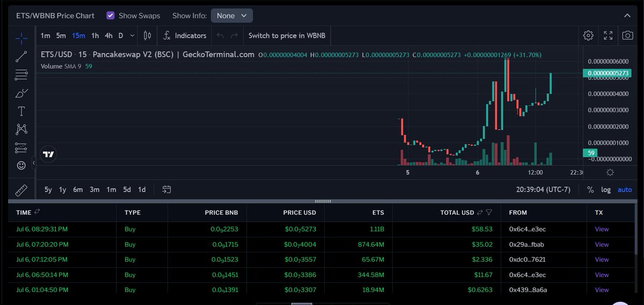Click the ETS/USD chart title legend
The width and height of the screenshot is (644, 305).
[x=148, y=54]
